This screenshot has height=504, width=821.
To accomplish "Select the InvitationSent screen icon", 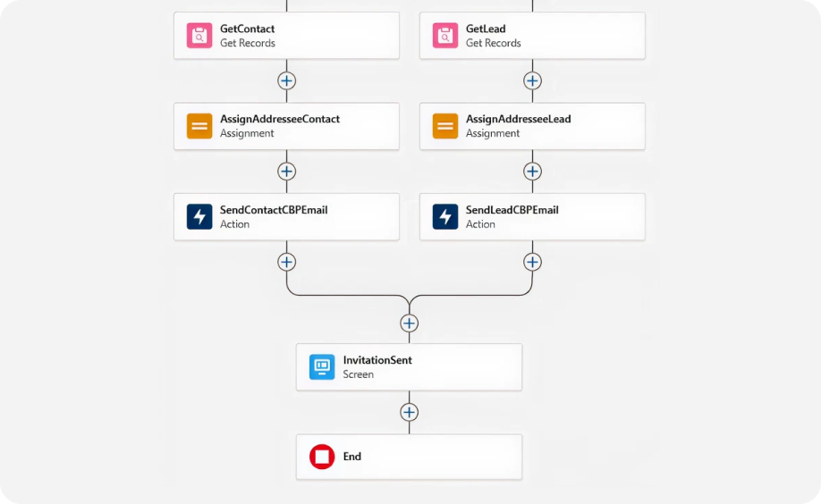I will 322,367.
